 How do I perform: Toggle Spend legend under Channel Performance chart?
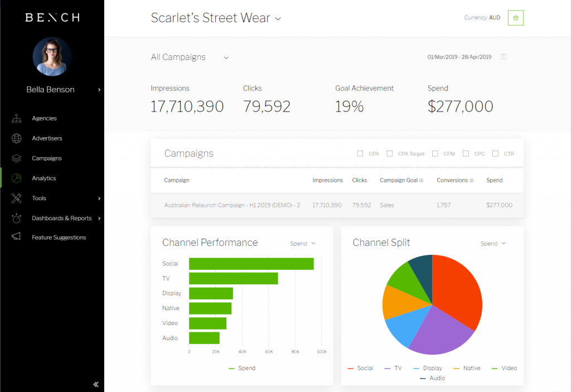tap(242, 369)
